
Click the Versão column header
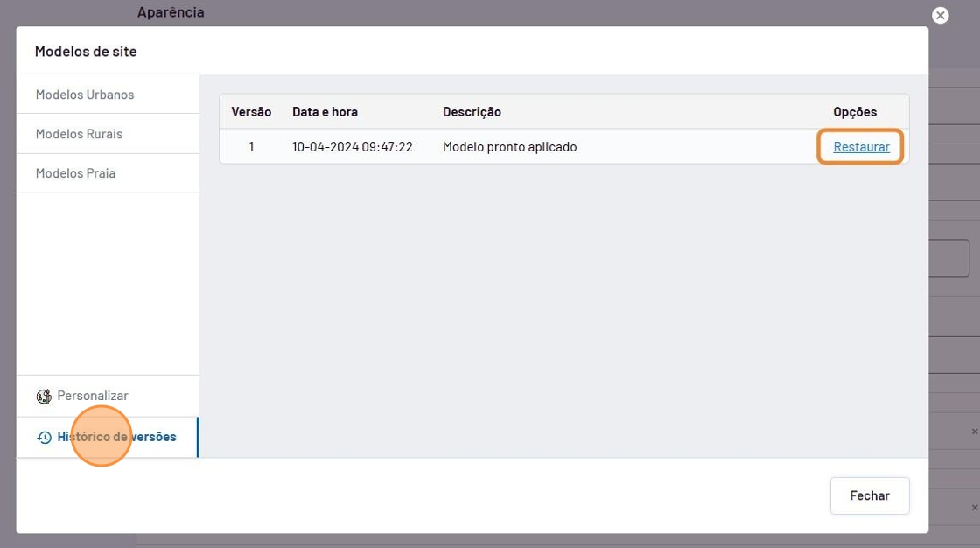(x=251, y=112)
